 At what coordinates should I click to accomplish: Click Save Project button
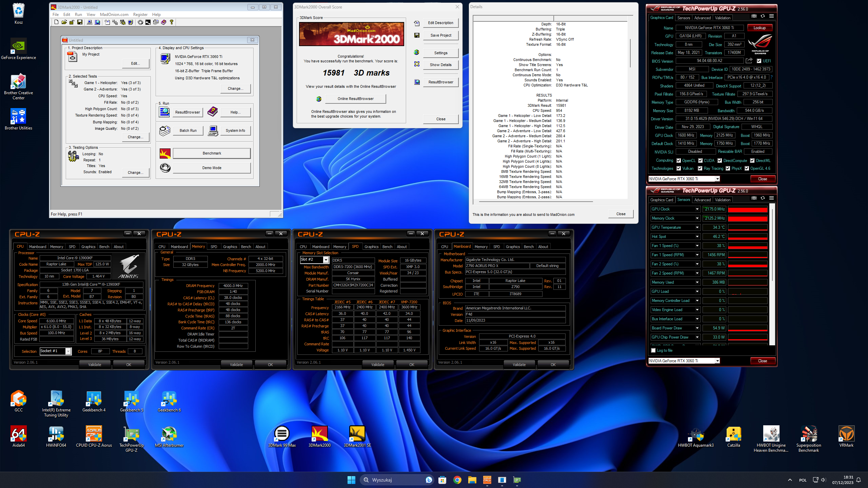(x=440, y=35)
